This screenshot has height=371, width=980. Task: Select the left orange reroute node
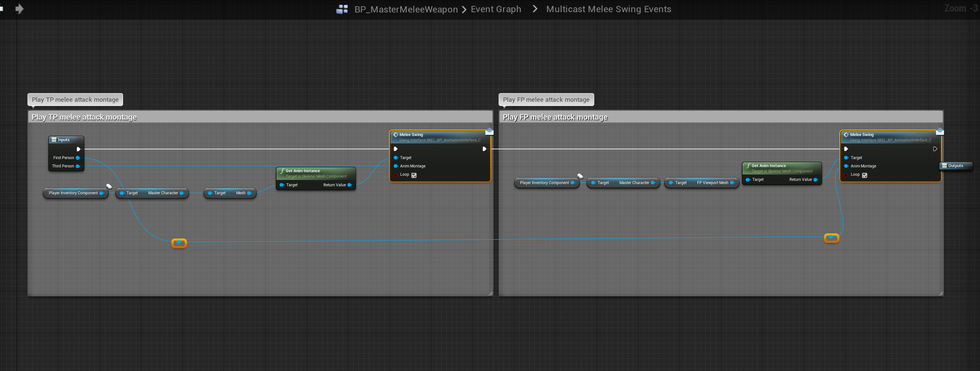(x=179, y=243)
